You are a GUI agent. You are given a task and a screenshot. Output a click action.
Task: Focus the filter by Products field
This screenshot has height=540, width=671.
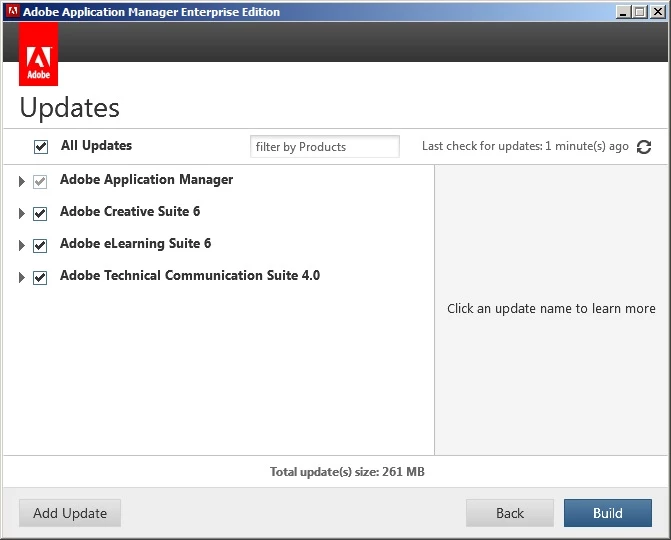[x=325, y=147]
